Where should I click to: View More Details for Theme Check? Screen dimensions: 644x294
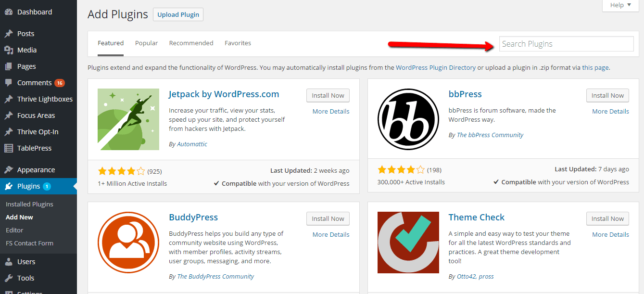[611, 235]
